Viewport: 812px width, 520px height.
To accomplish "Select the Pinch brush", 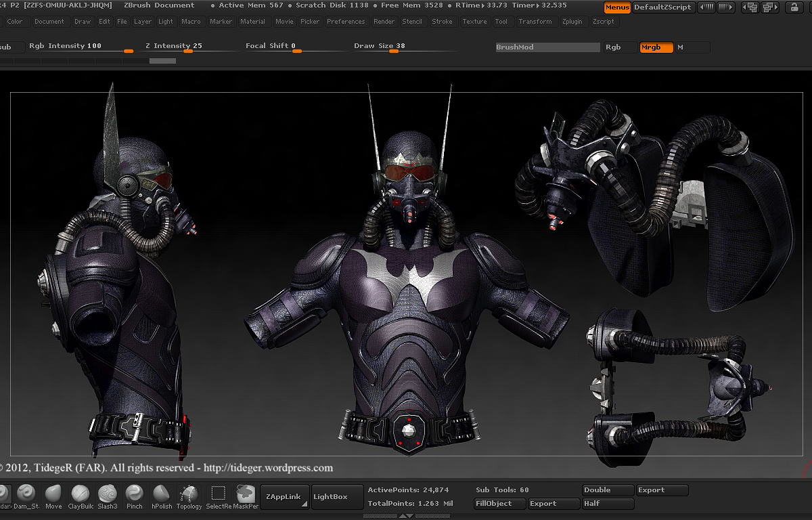I will pos(135,496).
